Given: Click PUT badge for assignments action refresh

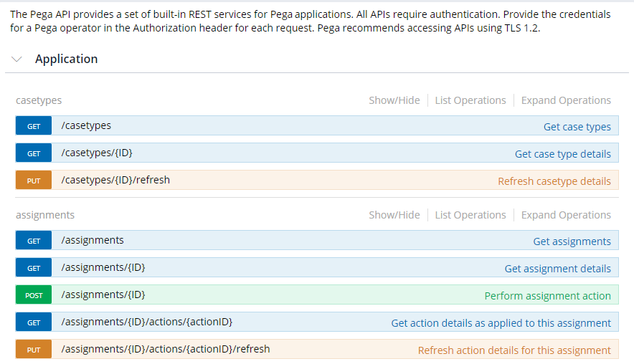Looking at the screenshot, I should pyautogui.click(x=34, y=350).
